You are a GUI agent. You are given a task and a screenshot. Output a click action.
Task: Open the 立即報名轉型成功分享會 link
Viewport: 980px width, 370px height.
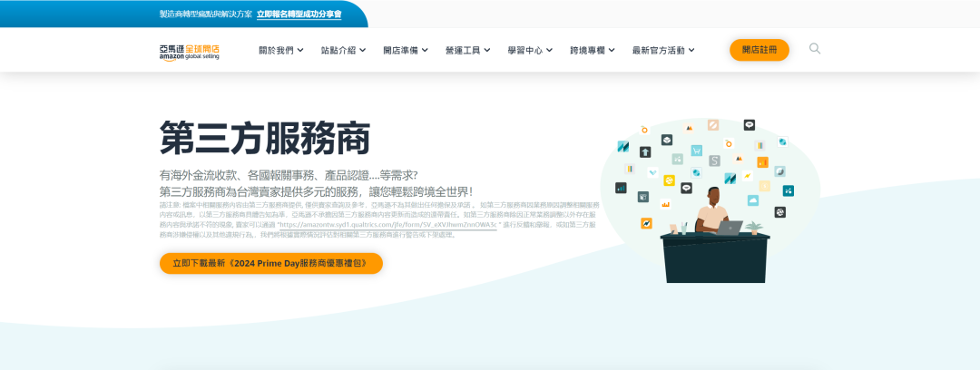[299, 14]
